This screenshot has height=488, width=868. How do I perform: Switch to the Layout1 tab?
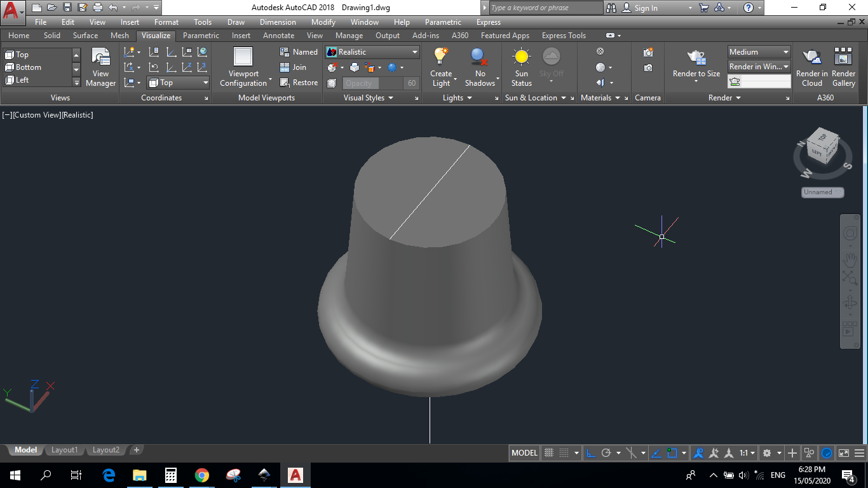click(64, 450)
